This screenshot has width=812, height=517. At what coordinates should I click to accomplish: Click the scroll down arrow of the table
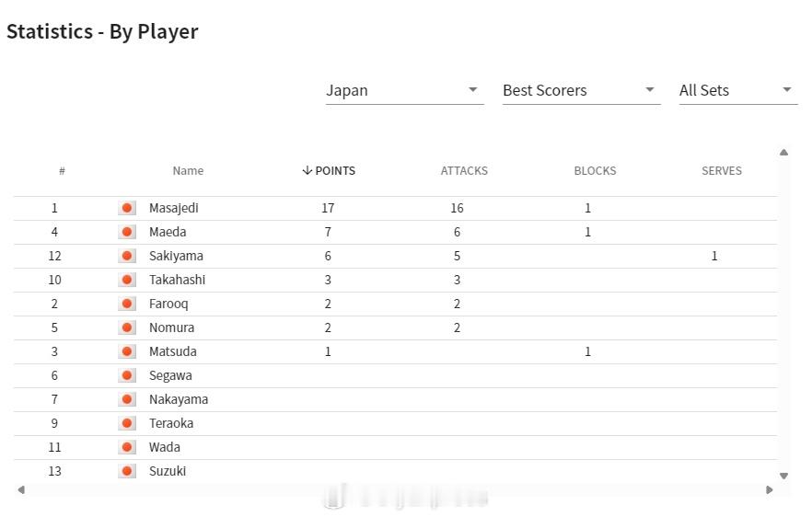click(784, 476)
